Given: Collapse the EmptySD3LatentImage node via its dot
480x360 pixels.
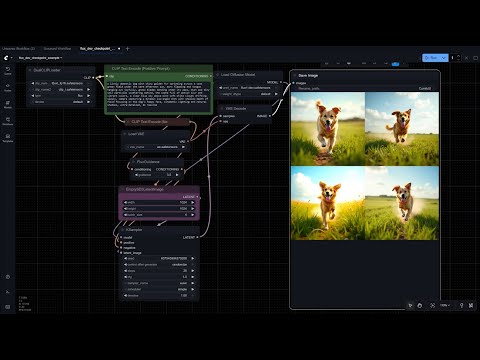Looking at the screenshot, I should tap(123, 189).
